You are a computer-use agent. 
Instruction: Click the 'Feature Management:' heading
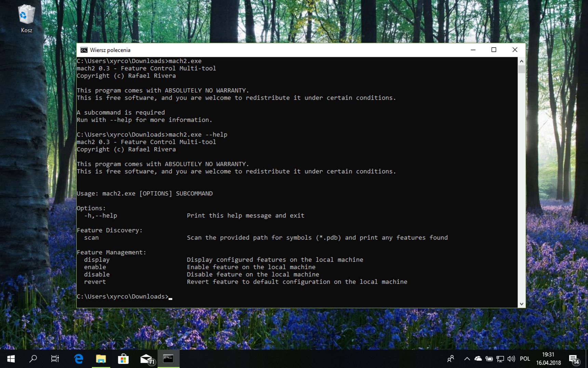click(x=111, y=252)
